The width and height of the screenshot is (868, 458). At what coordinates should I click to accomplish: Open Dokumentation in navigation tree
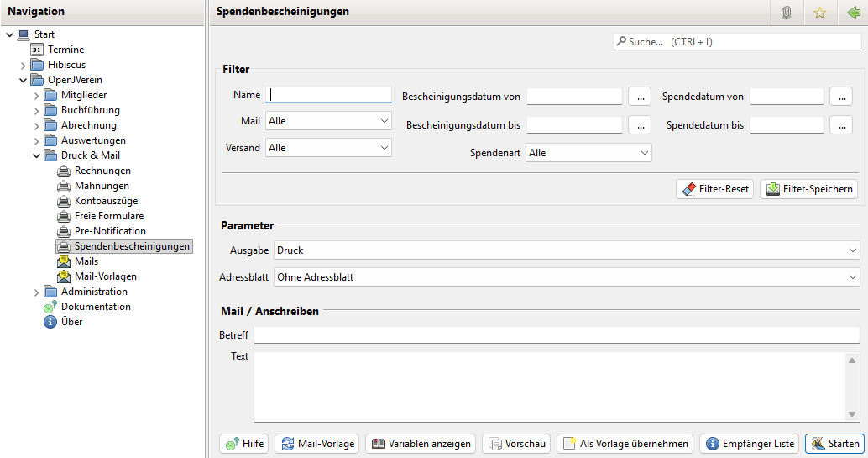coord(96,307)
